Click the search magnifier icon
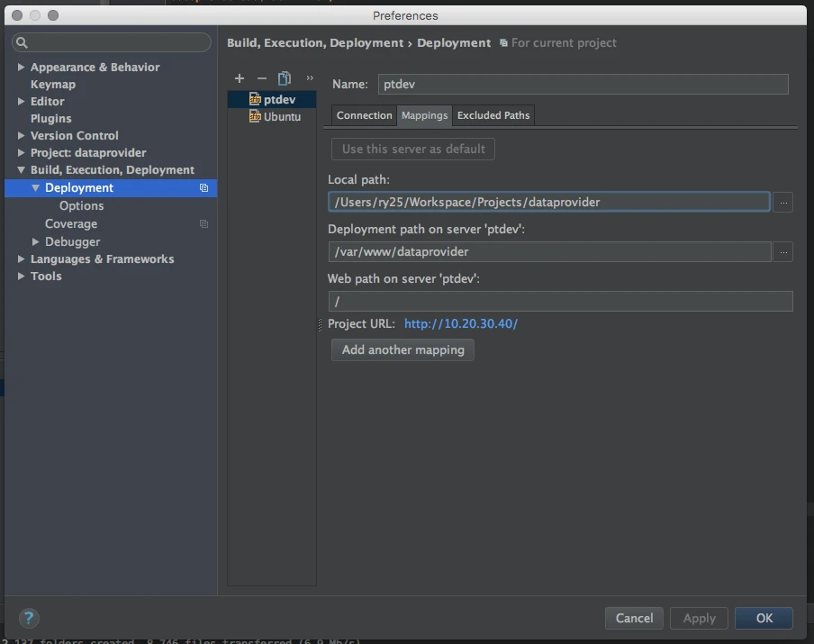Viewport: 814px width, 644px height. pyautogui.click(x=22, y=42)
